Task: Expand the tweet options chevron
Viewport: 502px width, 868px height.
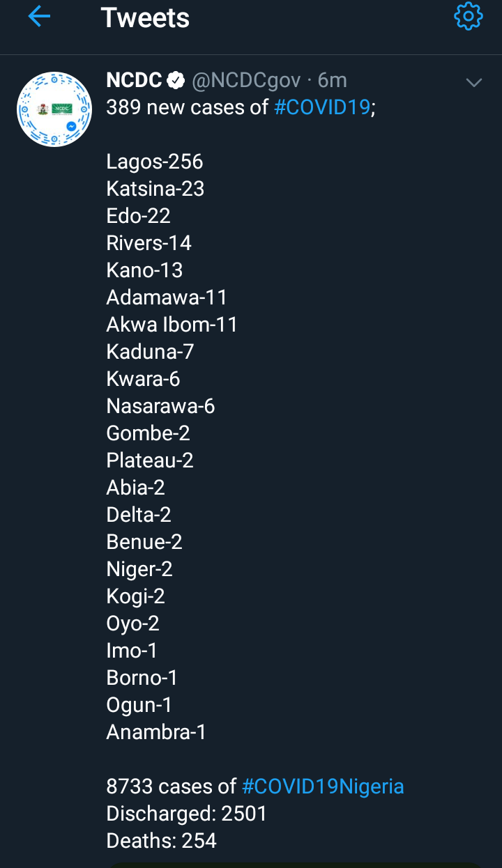Action: (474, 83)
